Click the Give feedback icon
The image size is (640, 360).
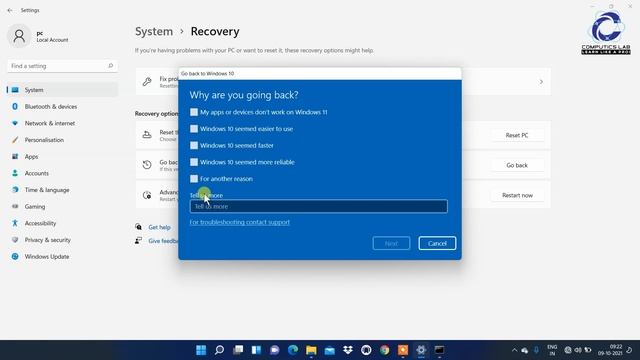tap(139, 241)
